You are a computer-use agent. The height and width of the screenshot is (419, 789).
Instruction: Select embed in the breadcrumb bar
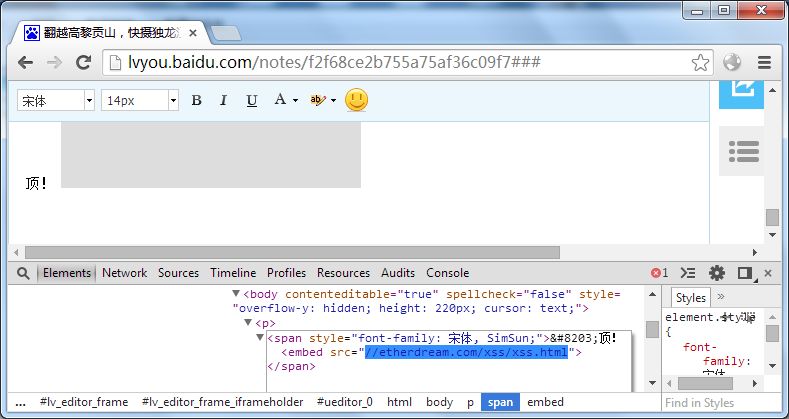coord(545,402)
